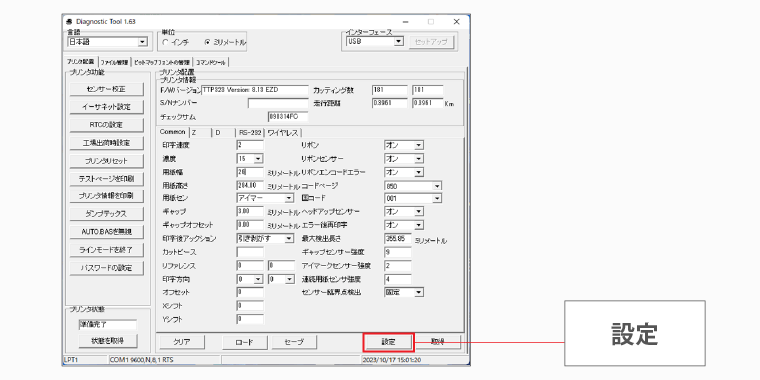Click the Diagnostic Tool title bar app icon
The height and width of the screenshot is (380, 760).
[x=69, y=22]
